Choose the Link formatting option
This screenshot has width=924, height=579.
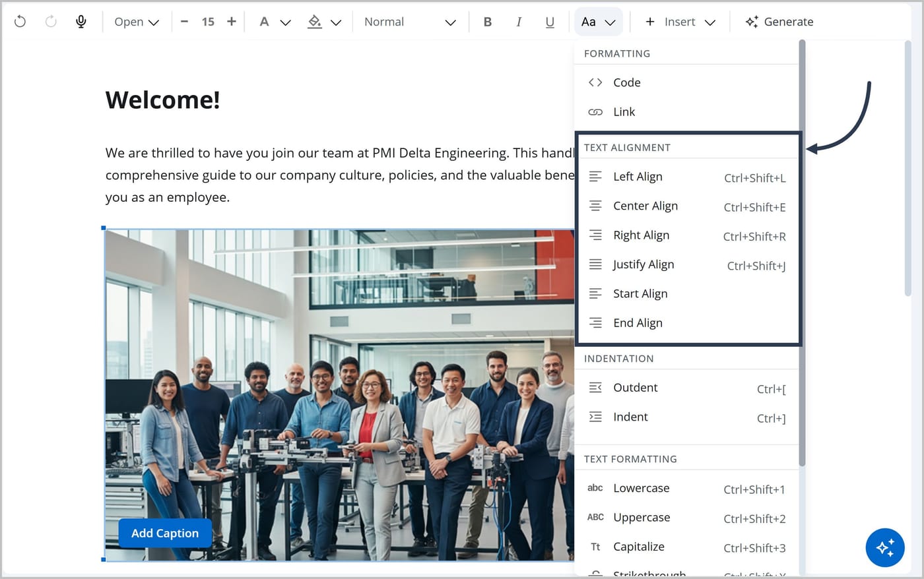[x=686, y=112]
